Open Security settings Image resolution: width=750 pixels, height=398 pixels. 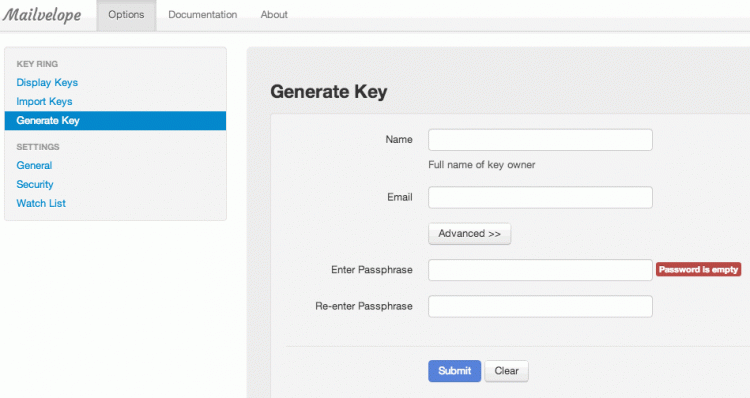click(34, 184)
